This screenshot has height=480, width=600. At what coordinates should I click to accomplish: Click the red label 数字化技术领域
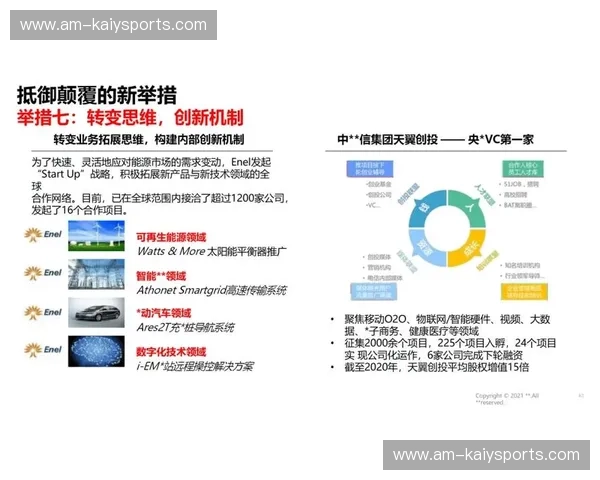[171, 352]
